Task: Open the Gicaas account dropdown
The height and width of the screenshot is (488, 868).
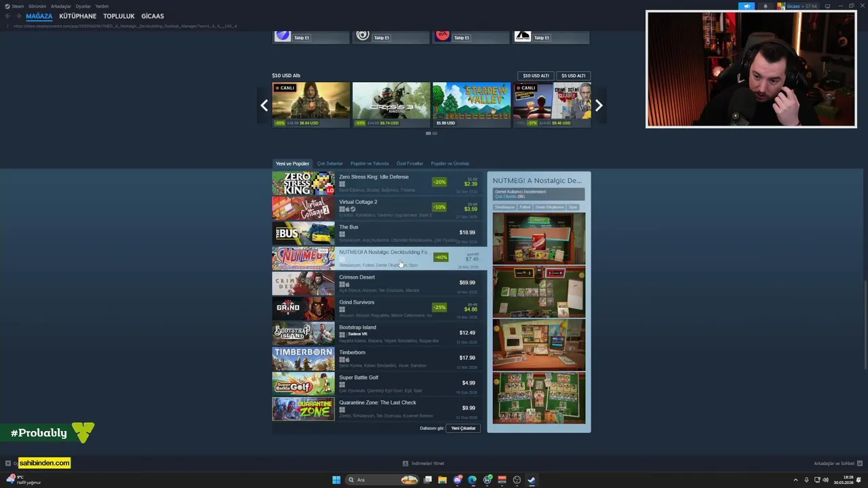Action: click(x=799, y=6)
